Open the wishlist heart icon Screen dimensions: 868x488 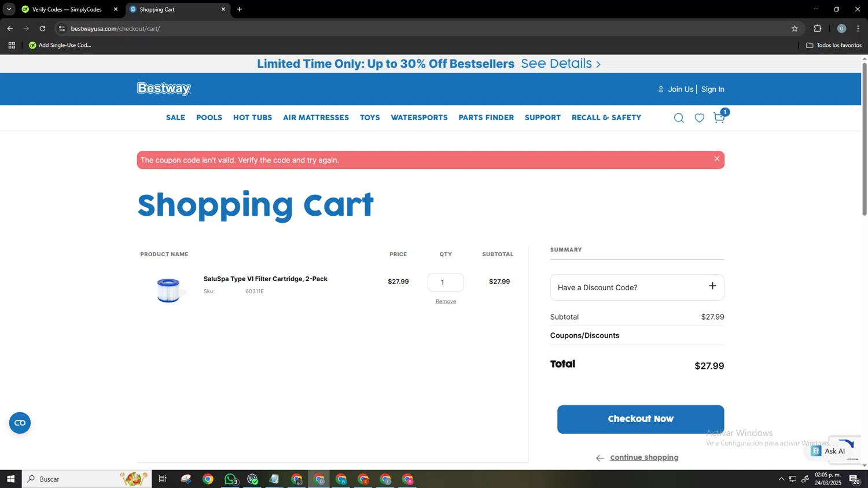(x=700, y=118)
